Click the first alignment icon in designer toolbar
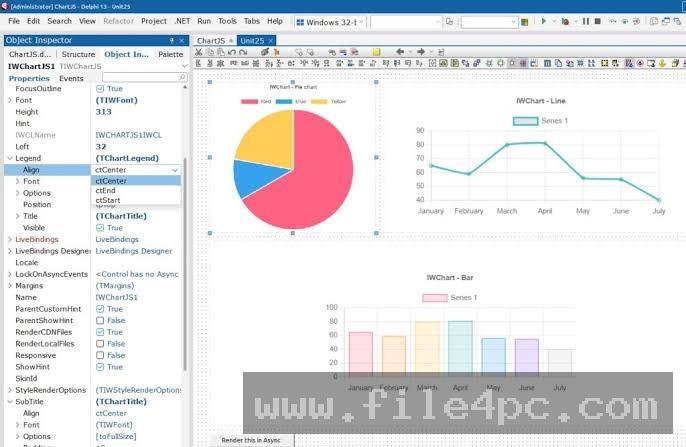This screenshot has height=447, width=686. click(199, 63)
